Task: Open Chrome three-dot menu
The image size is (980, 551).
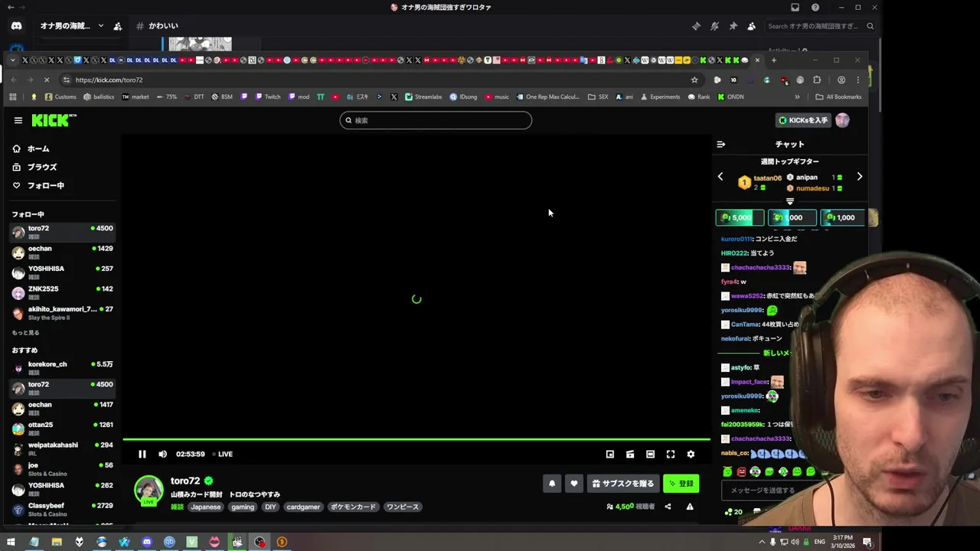Action: coord(858,80)
